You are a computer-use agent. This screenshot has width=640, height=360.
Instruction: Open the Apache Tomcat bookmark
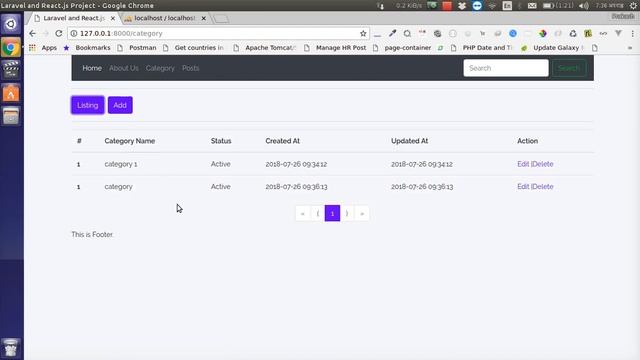tap(265, 48)
